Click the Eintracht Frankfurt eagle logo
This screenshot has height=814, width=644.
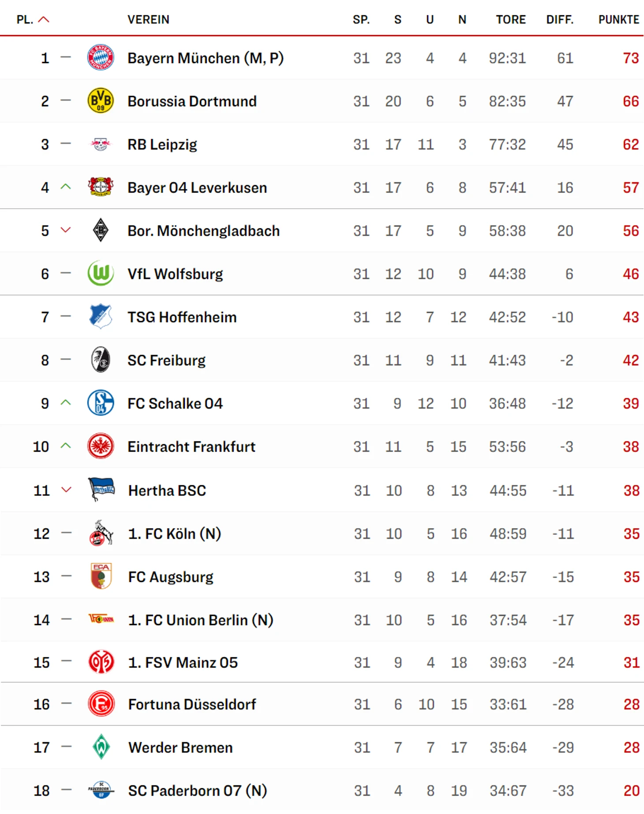pyautogui.click(x=101, y=446)
